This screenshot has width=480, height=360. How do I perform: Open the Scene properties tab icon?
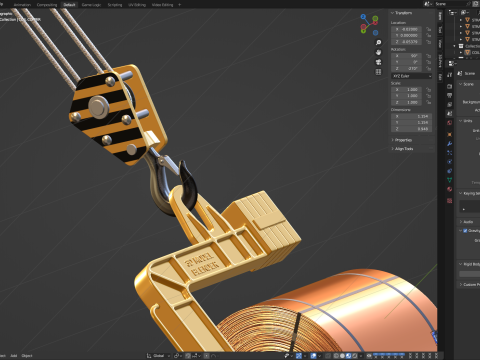(449, 114)
